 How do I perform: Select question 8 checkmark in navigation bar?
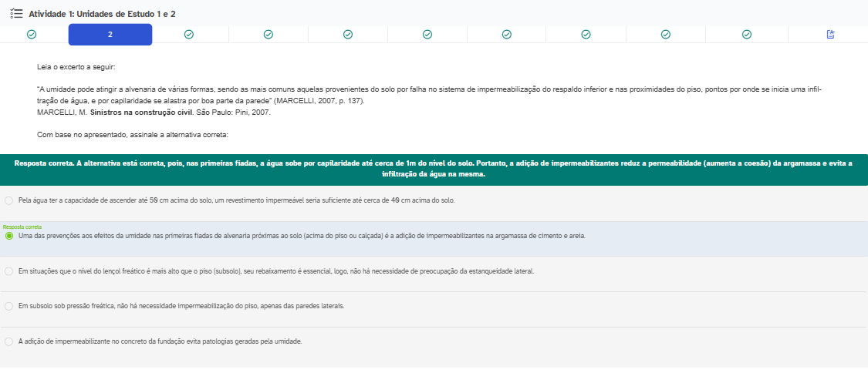pyautogui.click(x=586, y=35)
